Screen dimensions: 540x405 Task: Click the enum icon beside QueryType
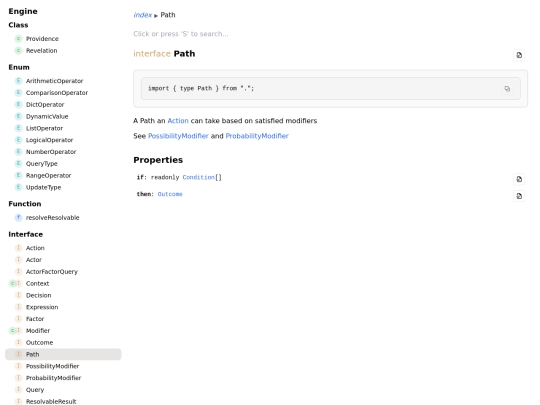point(19,164)
